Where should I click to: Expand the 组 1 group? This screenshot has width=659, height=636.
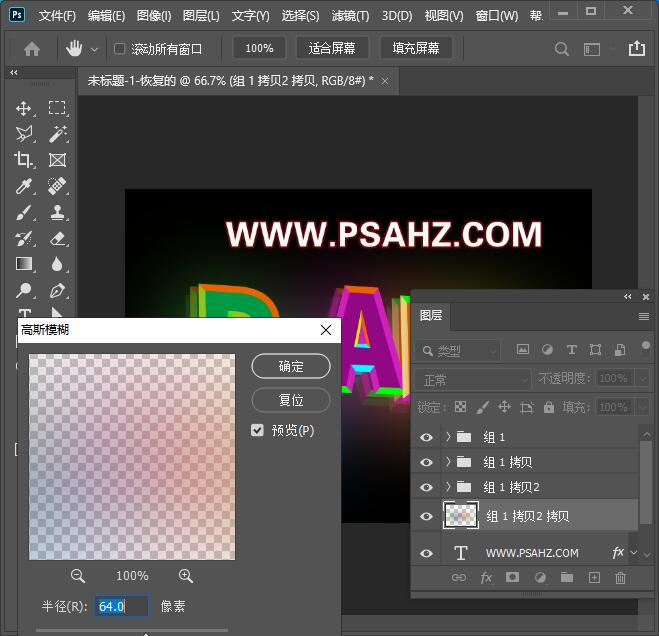click(448, 437)
